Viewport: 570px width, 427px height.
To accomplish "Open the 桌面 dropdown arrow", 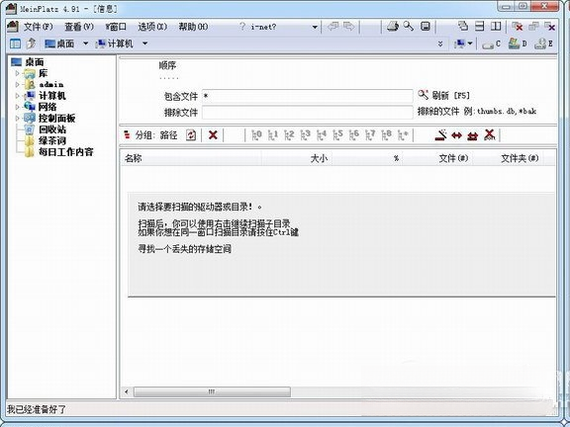I will (85, 44).
